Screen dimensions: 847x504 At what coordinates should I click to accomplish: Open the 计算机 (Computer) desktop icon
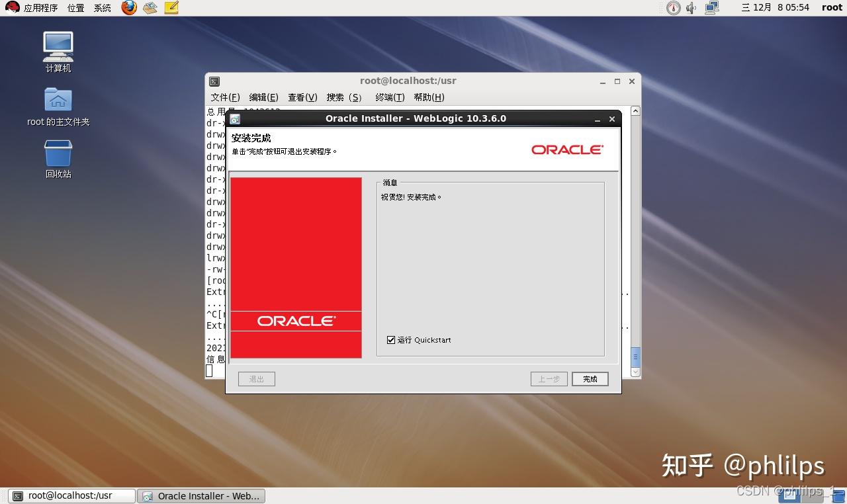point(58,52)
